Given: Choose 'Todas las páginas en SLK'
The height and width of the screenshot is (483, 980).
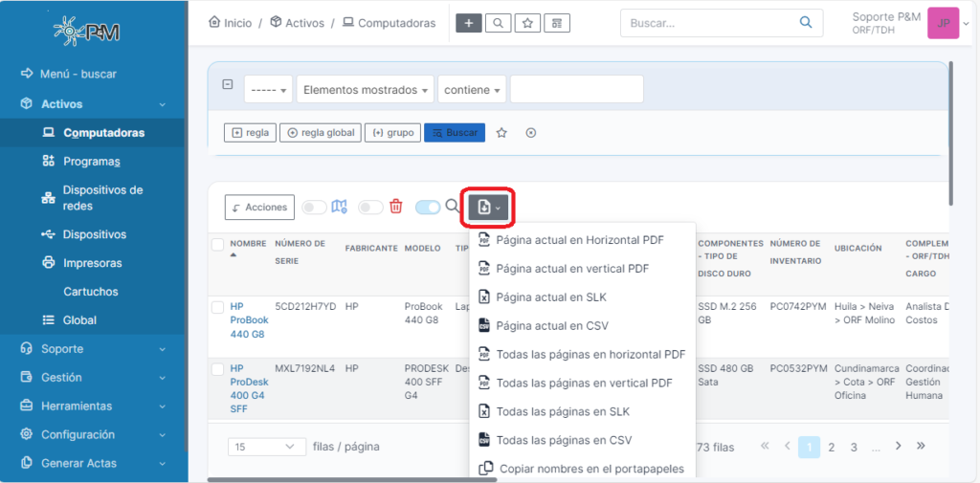Looking at the screenshot, I should click(x=562, y=412).
